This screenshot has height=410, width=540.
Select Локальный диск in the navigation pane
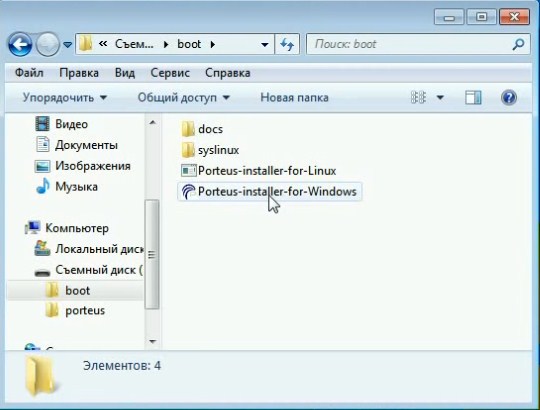[100, 249]
